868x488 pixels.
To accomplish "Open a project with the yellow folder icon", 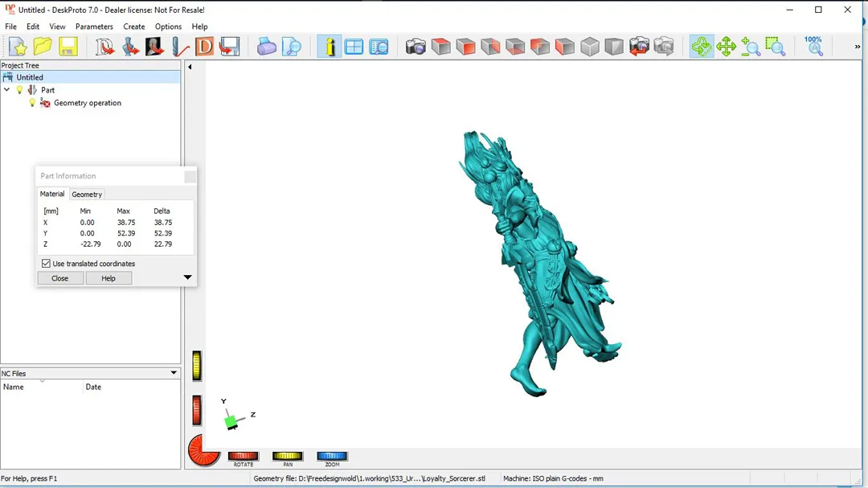I will pyautogui.click(x=43, y=47).
